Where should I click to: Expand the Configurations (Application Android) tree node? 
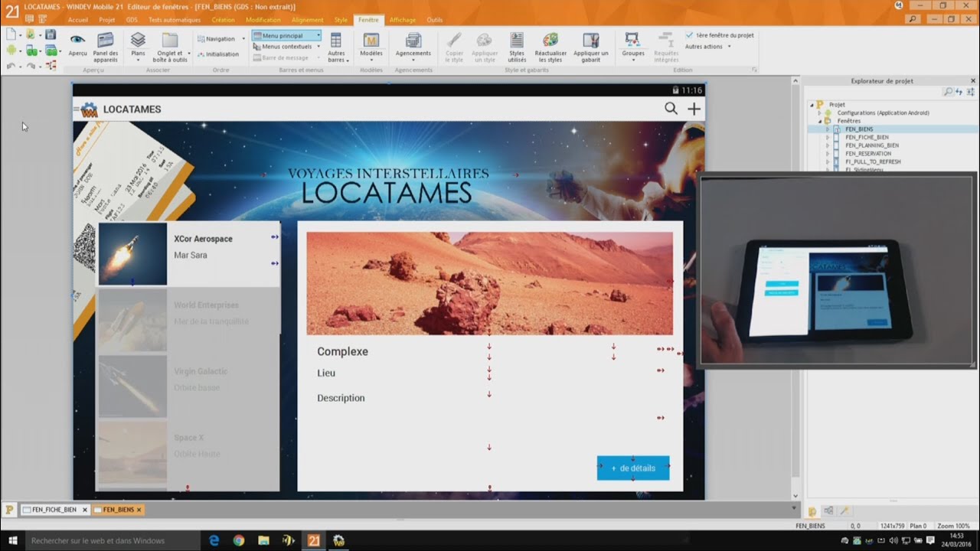(x=819, y=112)
